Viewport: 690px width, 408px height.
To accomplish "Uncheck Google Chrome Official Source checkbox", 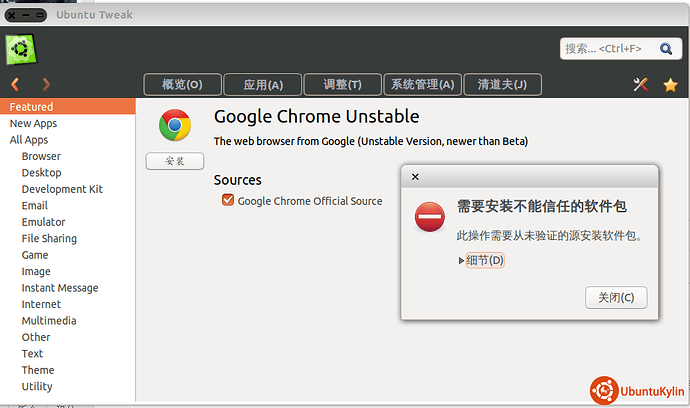I will [x=228, y=200].
